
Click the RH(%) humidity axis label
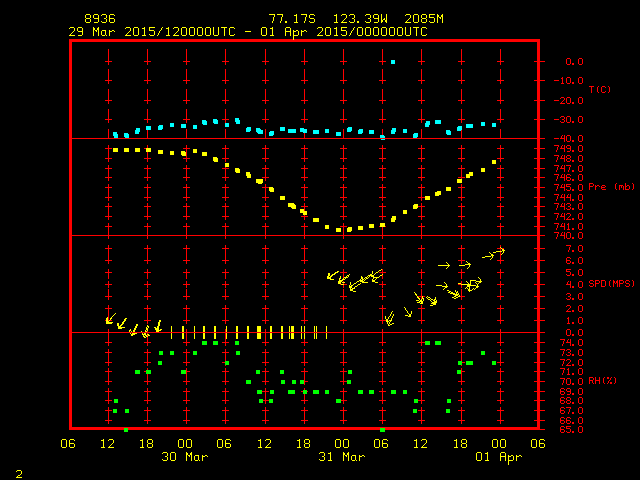(602, 381)
